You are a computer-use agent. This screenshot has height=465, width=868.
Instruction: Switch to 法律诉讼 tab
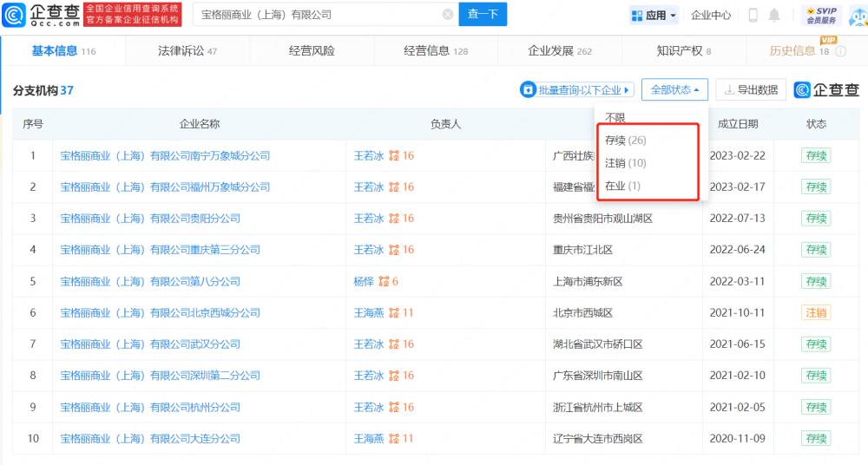[x=187, y=51]
